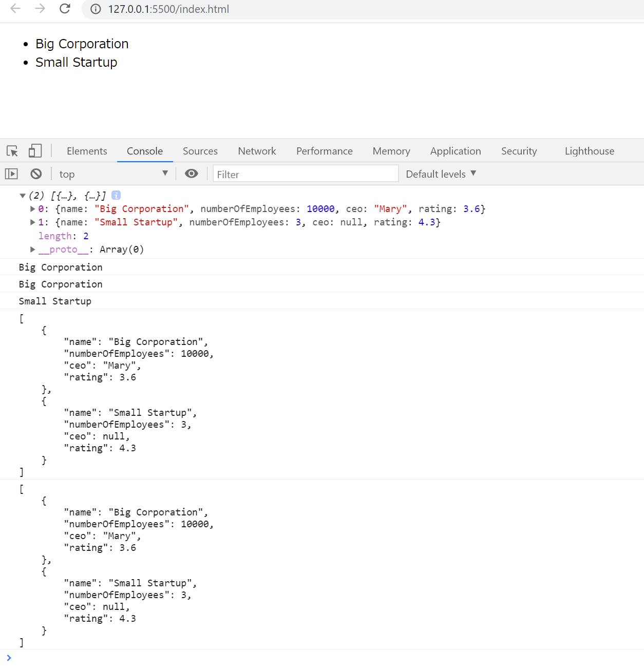Click the clear console icon
Viewport: 644px width, 670px height.
tap(35, 174)
